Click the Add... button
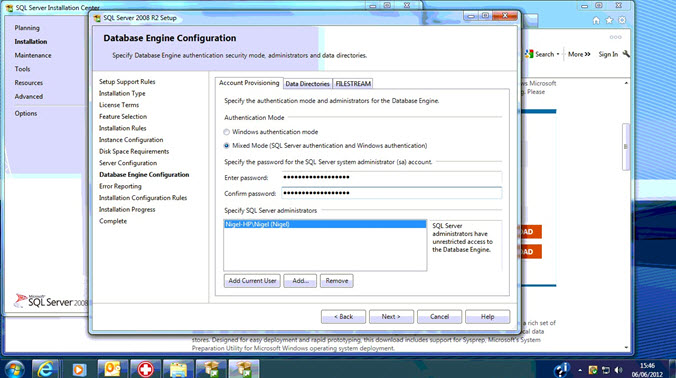This screenshot has height=378, width=676. 300,281
